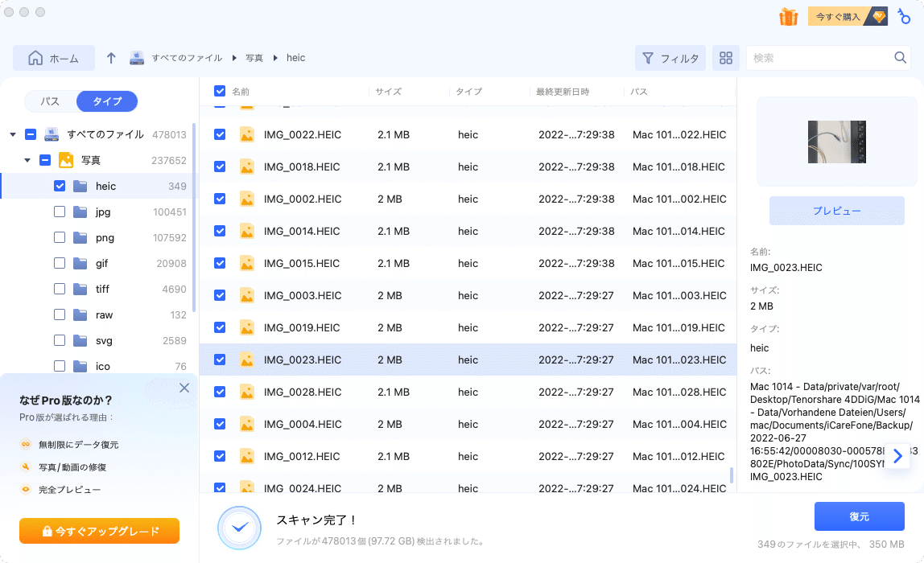This screenshot has height=563, width=924.
Task: Click the png folder icon
Action: (x=80, y=238)
